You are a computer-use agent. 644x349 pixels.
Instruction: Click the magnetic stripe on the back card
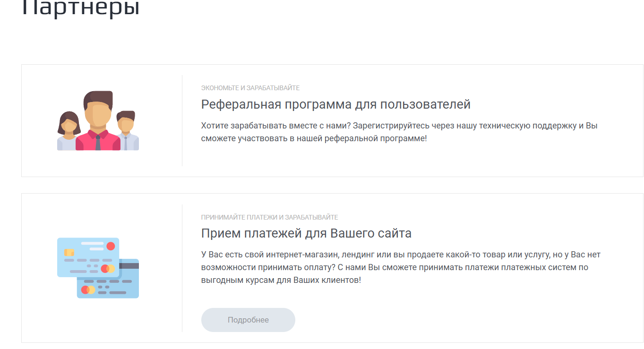point(129,265)
